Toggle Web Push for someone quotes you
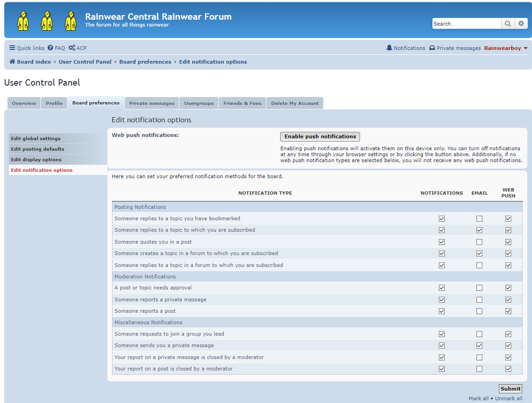 click(508, 242)
